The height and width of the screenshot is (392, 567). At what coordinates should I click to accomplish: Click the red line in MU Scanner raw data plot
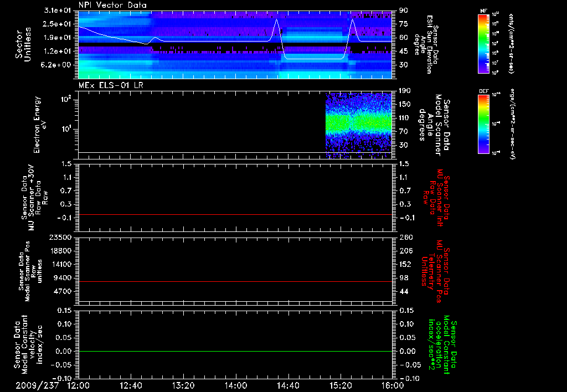235,214
